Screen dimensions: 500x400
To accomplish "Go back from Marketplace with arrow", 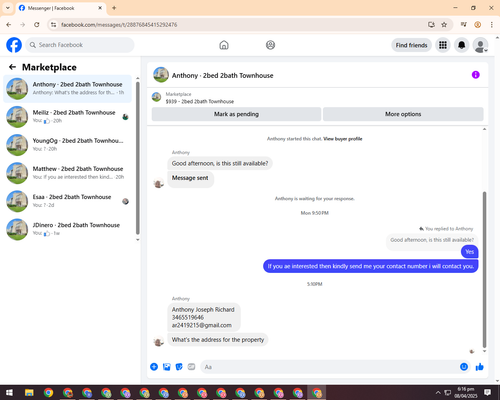I will pyautogui.click(x=12, y=67).
